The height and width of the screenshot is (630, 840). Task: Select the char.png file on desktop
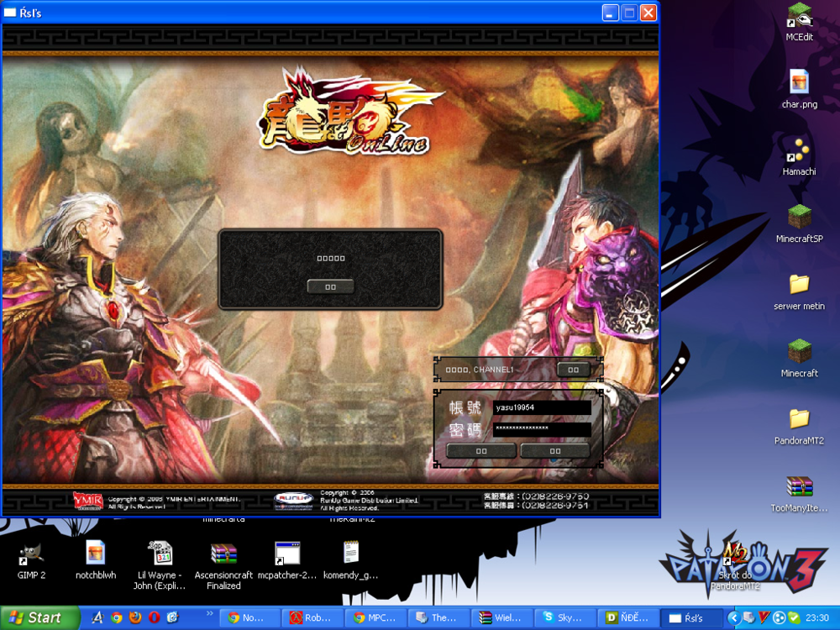point(799,90)
